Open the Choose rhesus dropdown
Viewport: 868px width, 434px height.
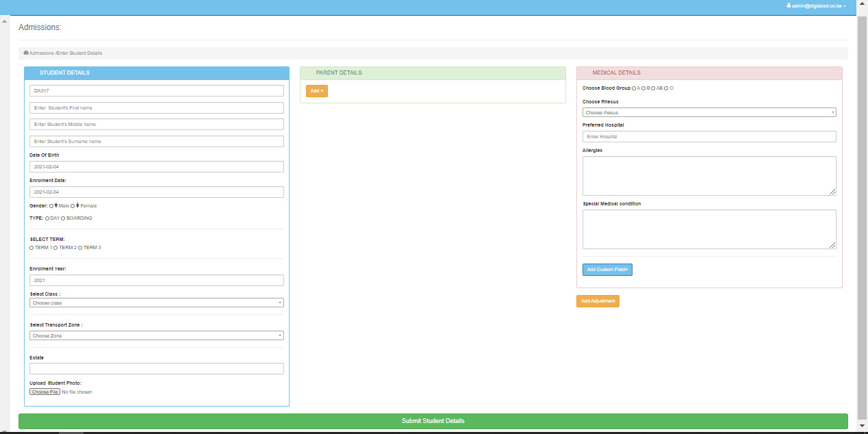pos(709,112)
